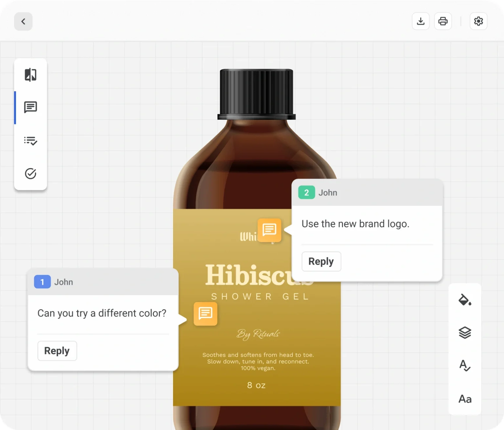The width and height of the screenshot is (504, 430).
Task: Reply to John's color change comment
Action: (x=57, y=351)
